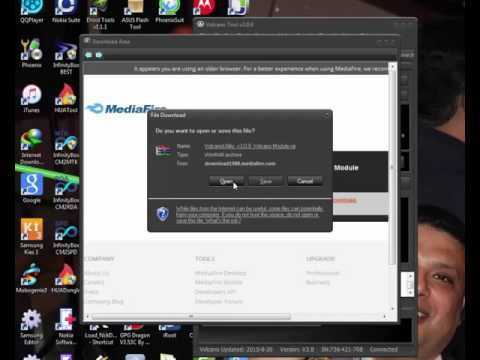The width and height of the screenshot is (480, 360).
Task: Click the Connected status in Volcano Tool
Action: (383, 349)
